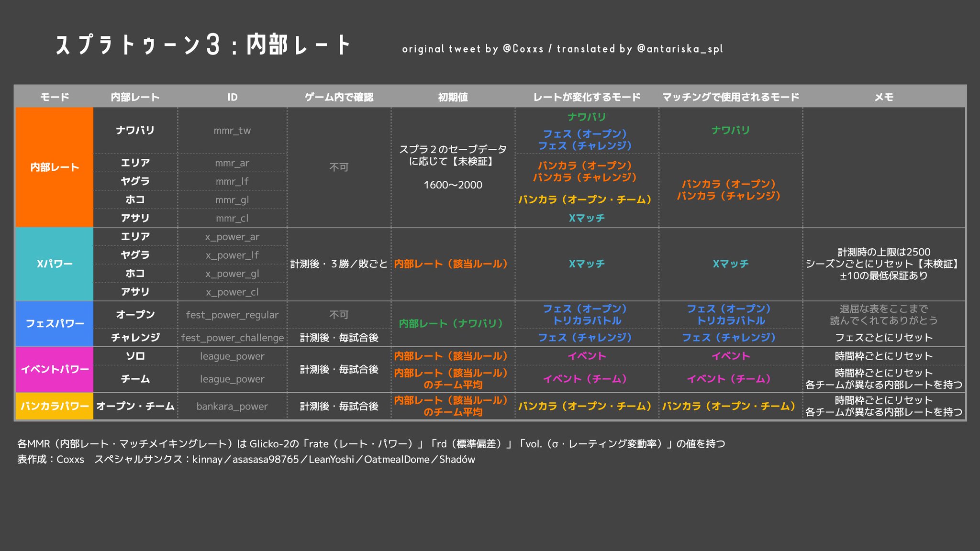
Task: Select the エリア cell beside mmr_ar
Action: point(135,163)
